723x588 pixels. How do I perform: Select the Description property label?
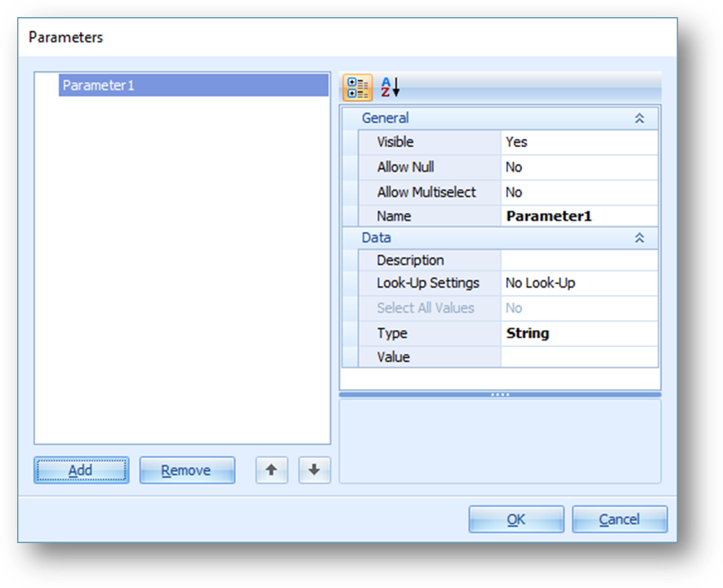410,261
